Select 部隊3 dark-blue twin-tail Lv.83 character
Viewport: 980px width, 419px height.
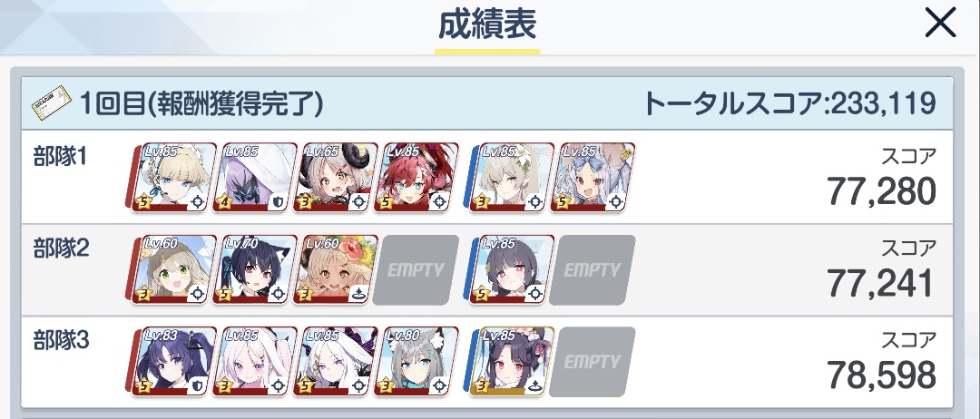click(172, 362)
